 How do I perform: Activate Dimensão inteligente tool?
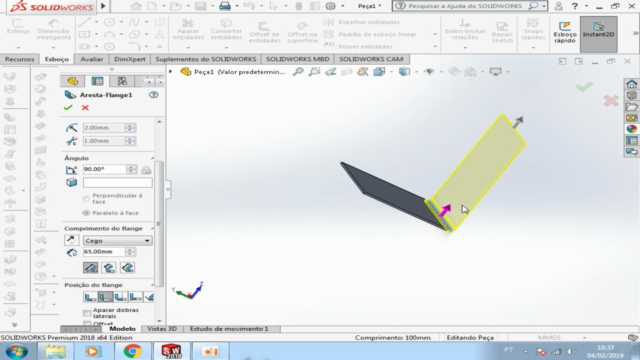tap(53, 29)
